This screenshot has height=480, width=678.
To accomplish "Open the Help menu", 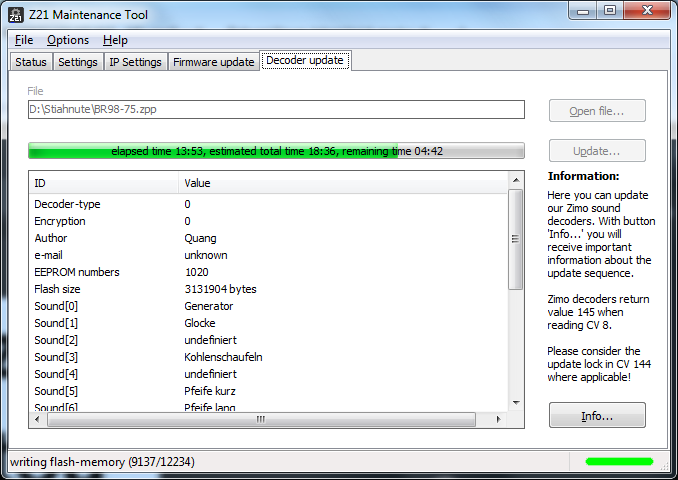I will [115, 40].
